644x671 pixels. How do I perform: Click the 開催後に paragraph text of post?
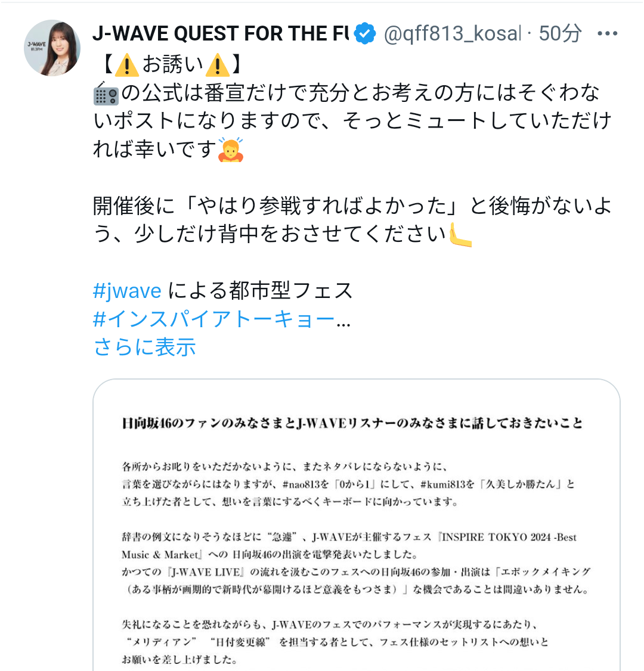coord(352,220)
